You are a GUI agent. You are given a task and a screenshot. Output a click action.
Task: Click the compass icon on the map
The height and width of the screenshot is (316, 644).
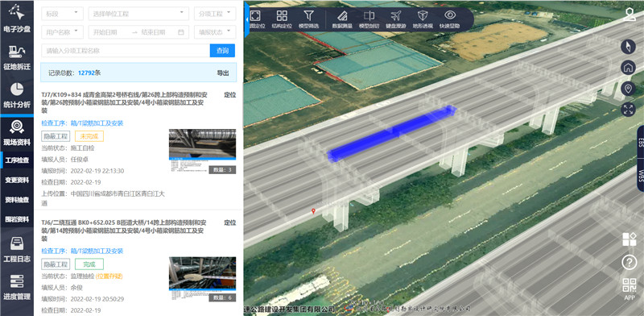click(x=628, y=47)
